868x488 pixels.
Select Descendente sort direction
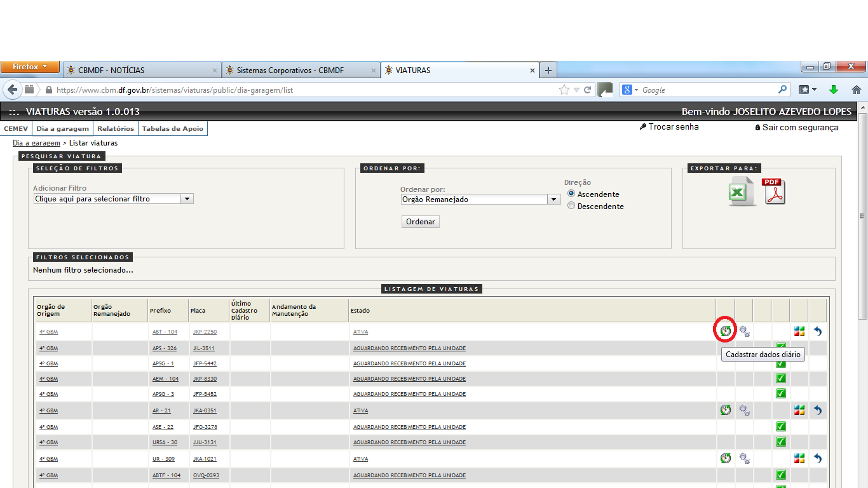pyautogui.click(x=571, y=206)
